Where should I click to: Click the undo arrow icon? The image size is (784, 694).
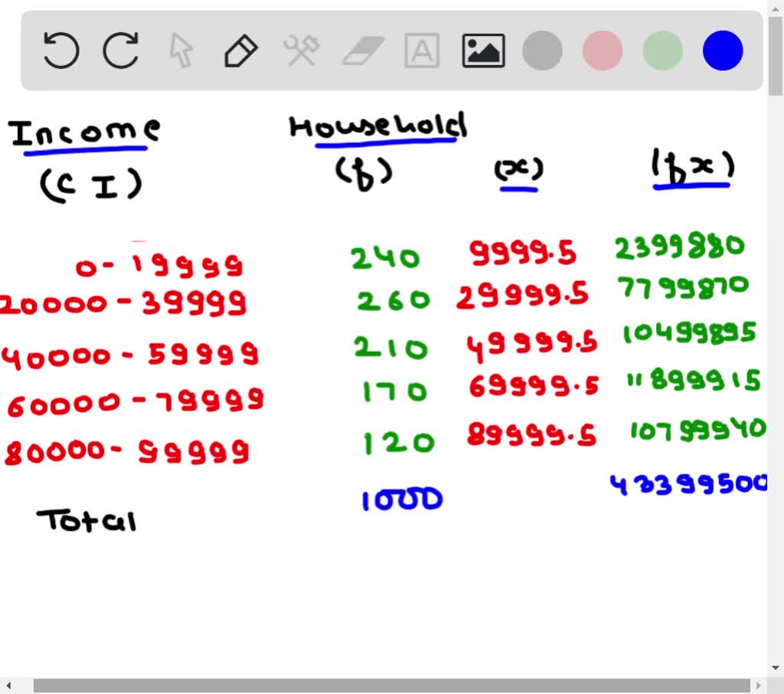[x=61, y=50]
